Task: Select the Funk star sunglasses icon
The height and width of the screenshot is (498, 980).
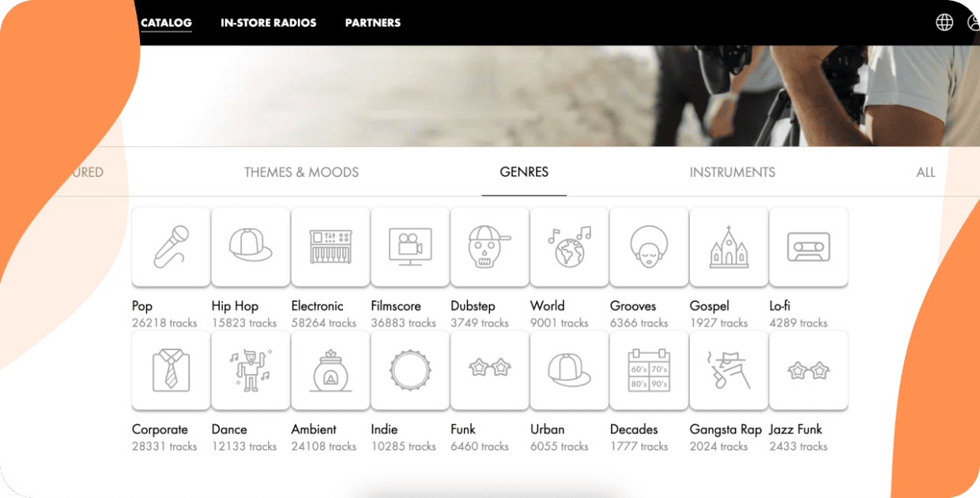Action: [x=489, y=369]
